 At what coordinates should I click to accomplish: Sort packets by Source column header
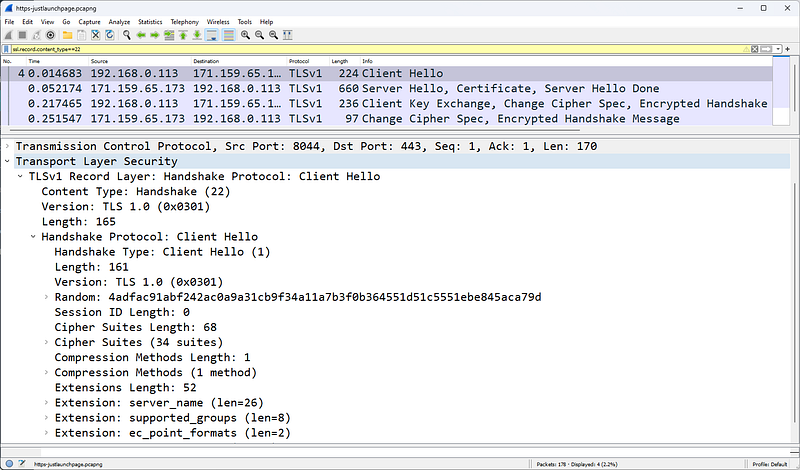pyautogui.click(x=140, y=61)
